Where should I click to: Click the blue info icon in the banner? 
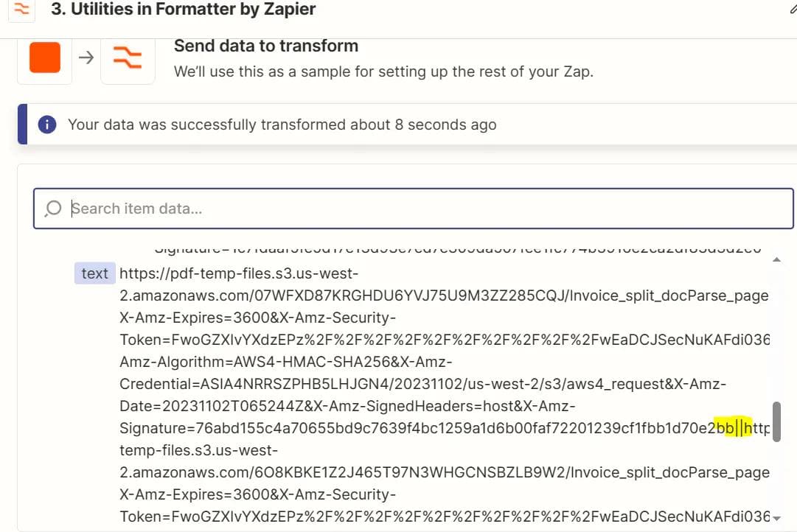(x=46, y=124)
